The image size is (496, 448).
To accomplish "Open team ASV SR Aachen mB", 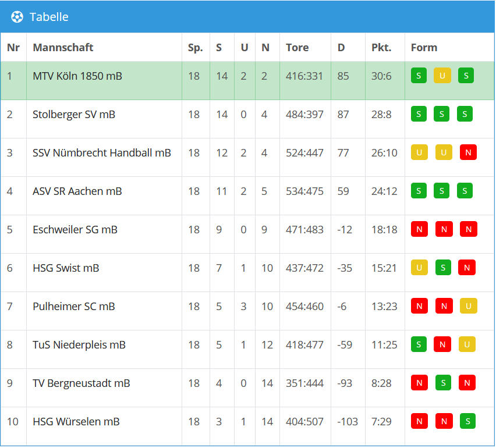I will pos(77,191).
